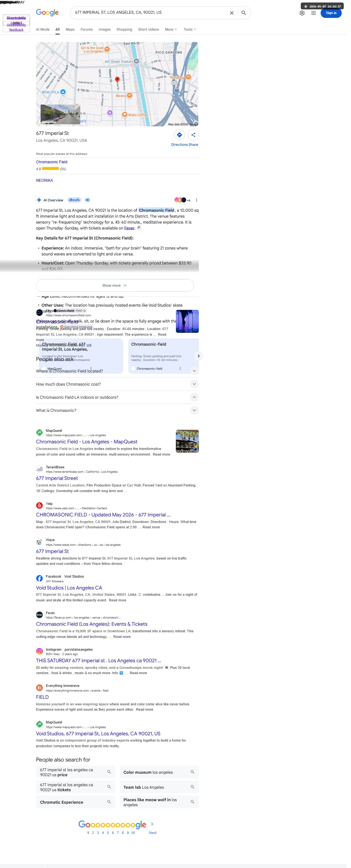Screen dimensions: 351x868
Task: Click the Next results page link
Action: pos(153,833)
